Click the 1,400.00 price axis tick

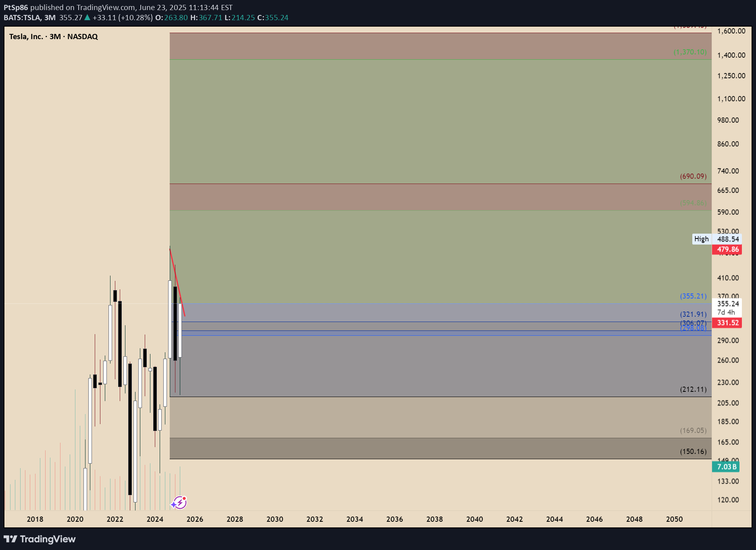point(731,55)
